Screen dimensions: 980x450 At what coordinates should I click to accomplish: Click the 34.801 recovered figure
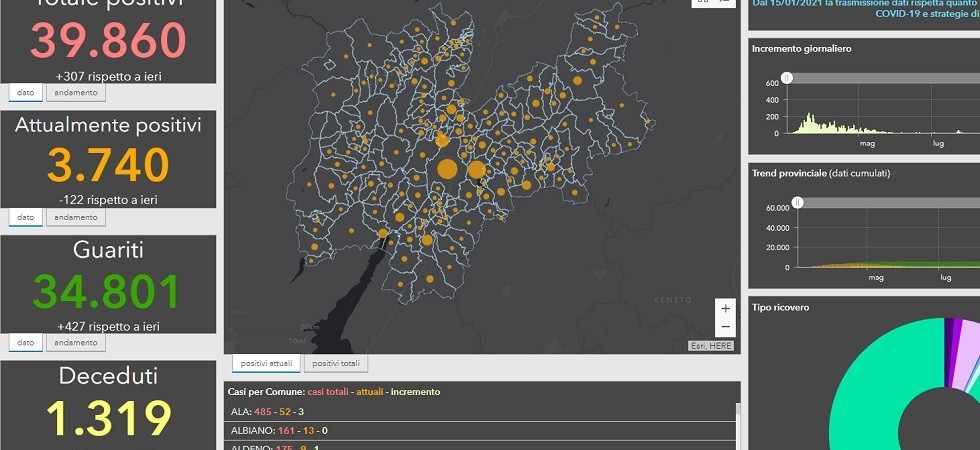tap(107, 291)
